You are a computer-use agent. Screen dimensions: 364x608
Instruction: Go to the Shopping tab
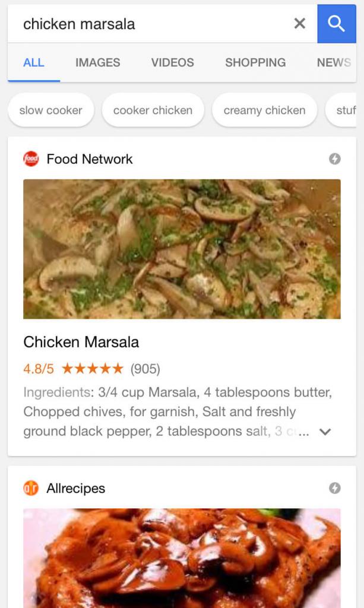coord(255,62)
